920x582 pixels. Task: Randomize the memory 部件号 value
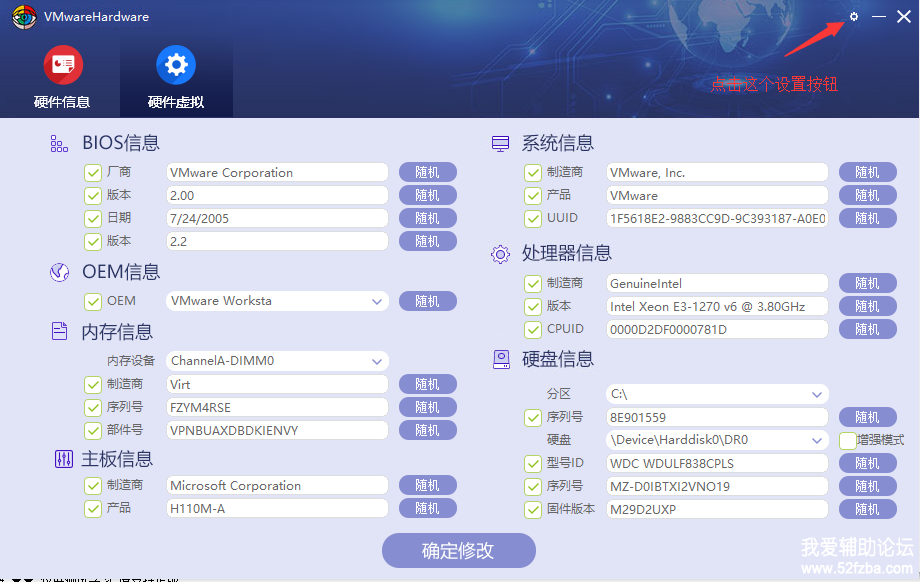(428, 430)
